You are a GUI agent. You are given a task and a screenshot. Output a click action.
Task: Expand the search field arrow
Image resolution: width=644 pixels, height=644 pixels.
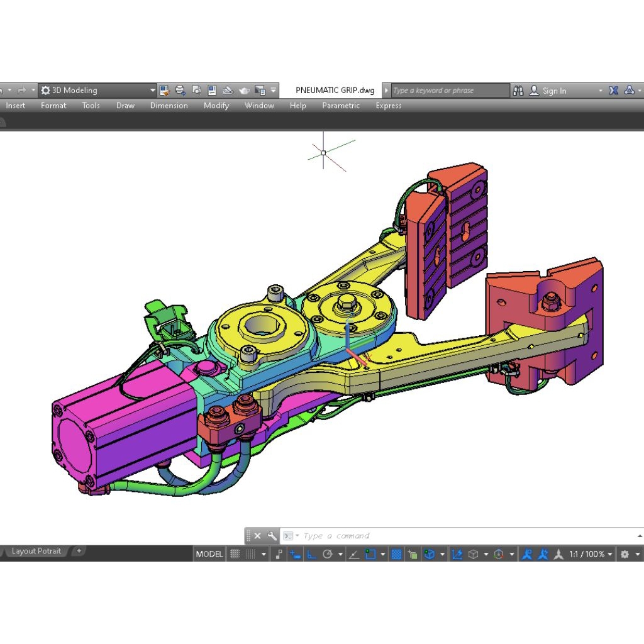click(x=386, y=91)
